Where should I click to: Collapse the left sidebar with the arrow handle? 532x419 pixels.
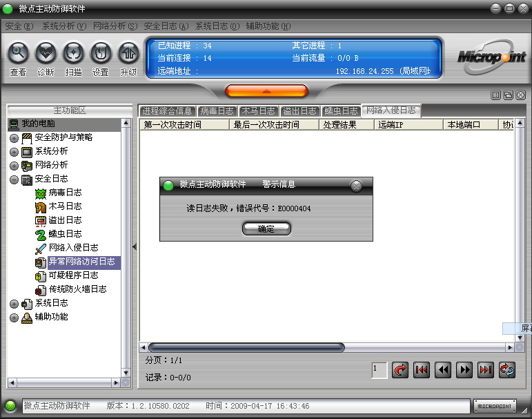[135, 247]
